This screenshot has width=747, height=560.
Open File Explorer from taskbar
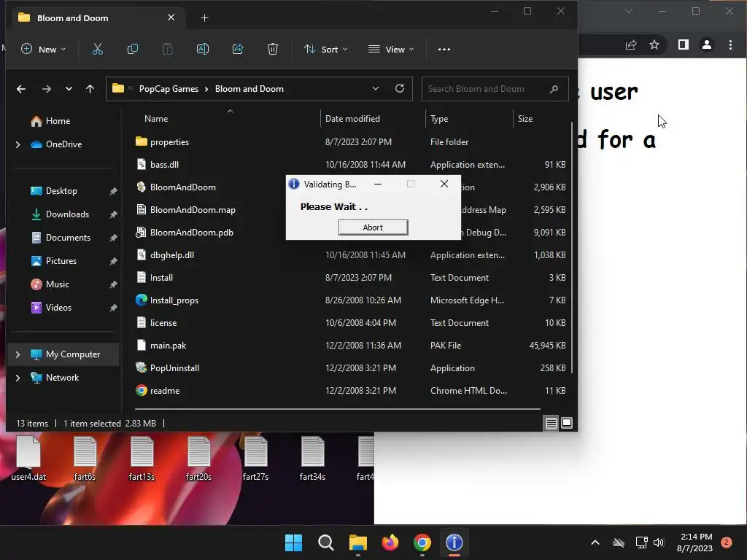(357, 542)
